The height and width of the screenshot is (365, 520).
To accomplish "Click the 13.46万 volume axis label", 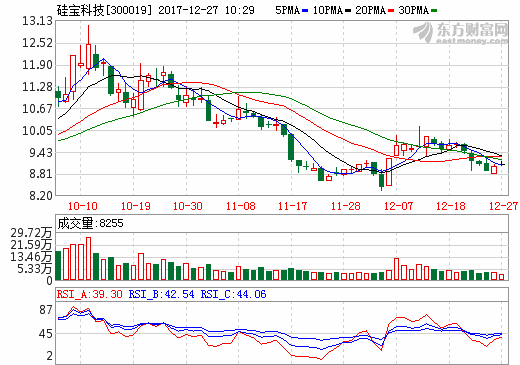I will click(31, 257).
